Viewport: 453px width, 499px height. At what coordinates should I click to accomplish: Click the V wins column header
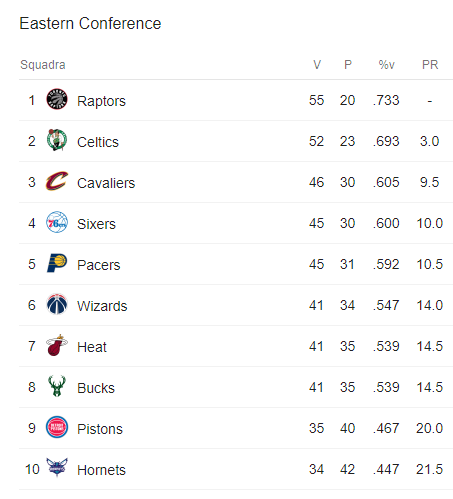[317, 65]
